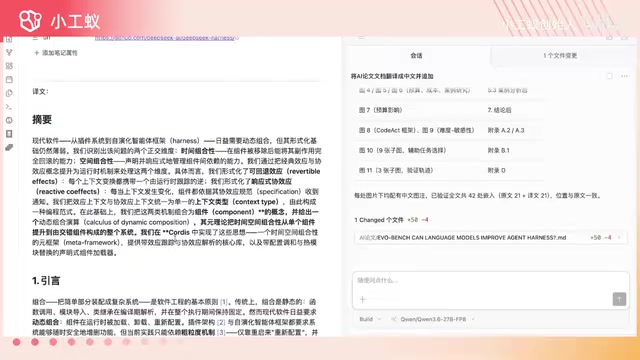
Task: Open the terminal prompt icon in sidebar
Action: click(9, 107)
